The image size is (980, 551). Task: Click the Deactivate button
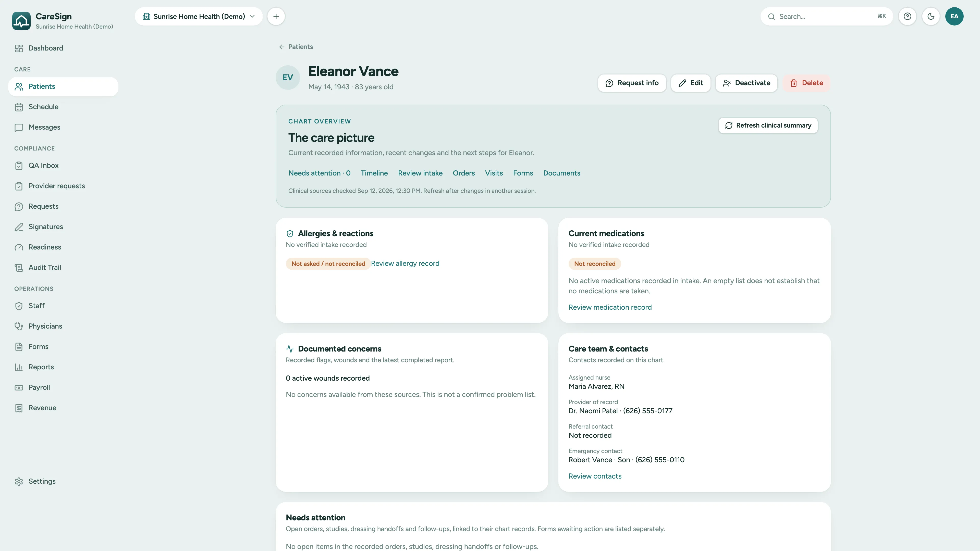click(x=746, y=83)
